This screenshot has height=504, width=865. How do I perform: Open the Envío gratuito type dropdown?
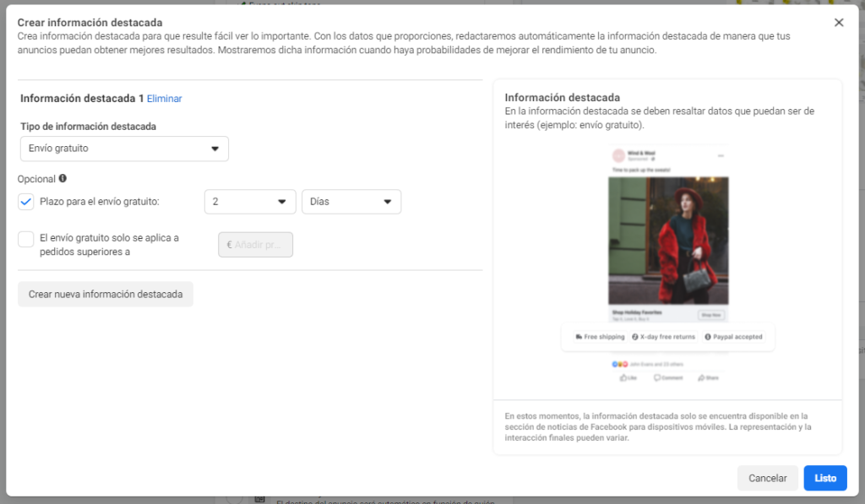(124, 149)
